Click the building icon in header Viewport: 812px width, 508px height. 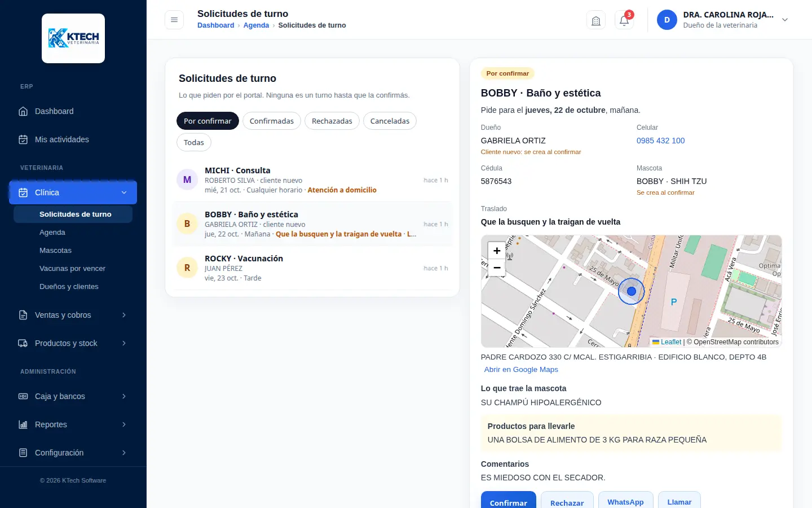pos(596,20)
